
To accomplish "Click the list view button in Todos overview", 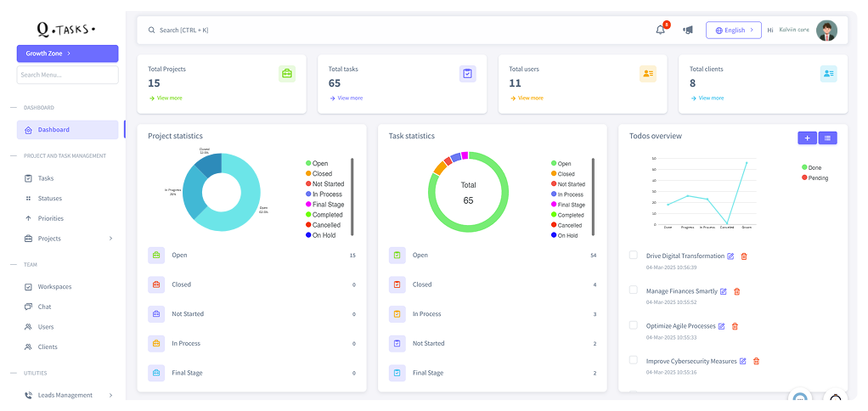I will [x=827, y=138].
